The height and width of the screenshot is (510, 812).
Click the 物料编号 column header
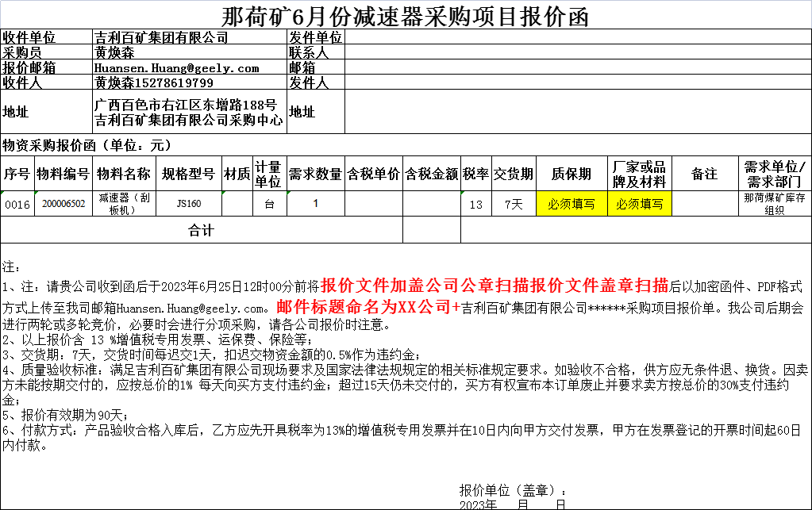point(63,174)
